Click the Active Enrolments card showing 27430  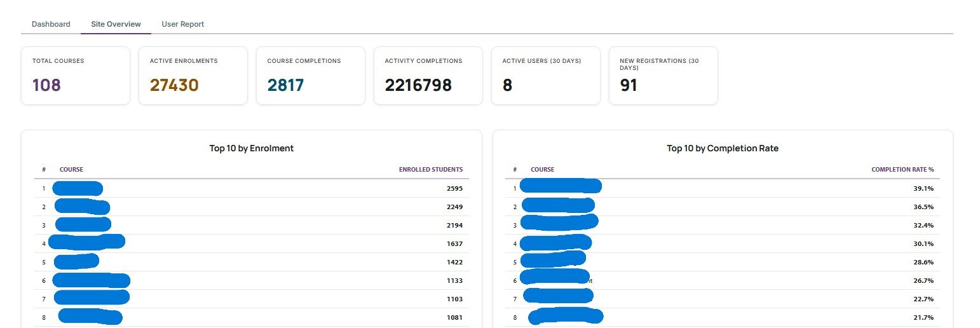(193, 76)
